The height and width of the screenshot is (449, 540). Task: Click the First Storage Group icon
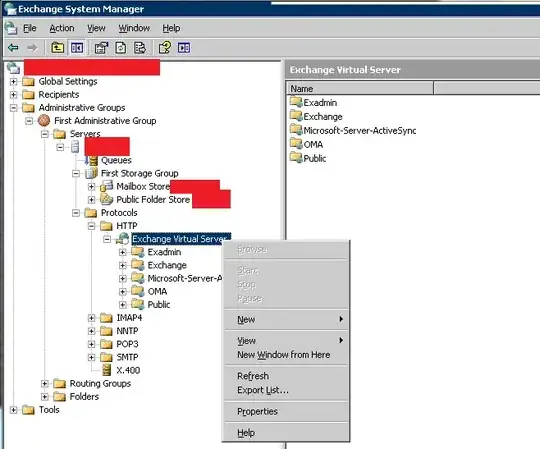91,173
